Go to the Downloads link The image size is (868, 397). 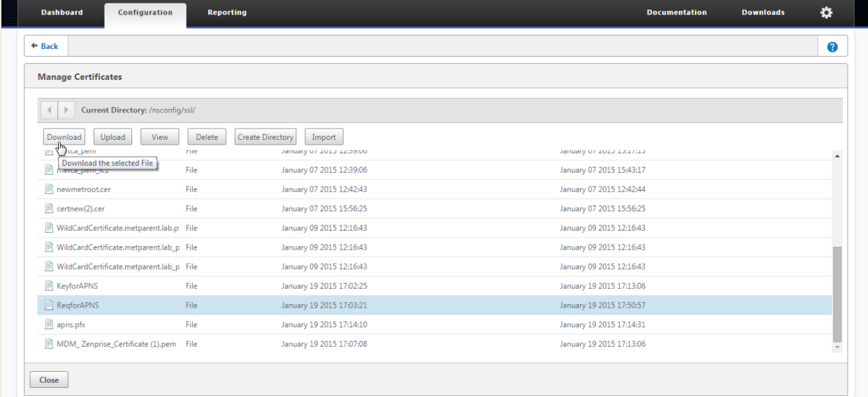click(x=763, y=13)
